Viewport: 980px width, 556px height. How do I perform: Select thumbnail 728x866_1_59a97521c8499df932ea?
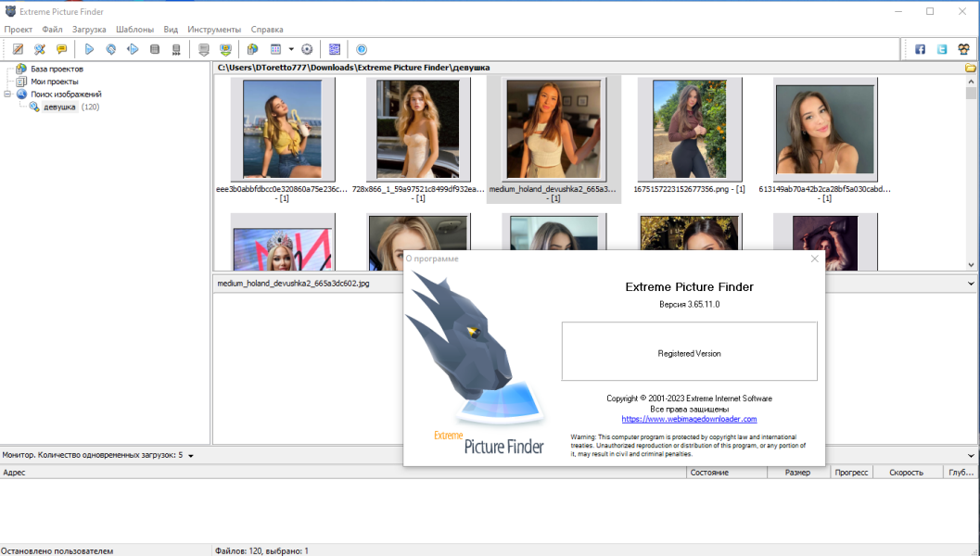pos(418,130)
